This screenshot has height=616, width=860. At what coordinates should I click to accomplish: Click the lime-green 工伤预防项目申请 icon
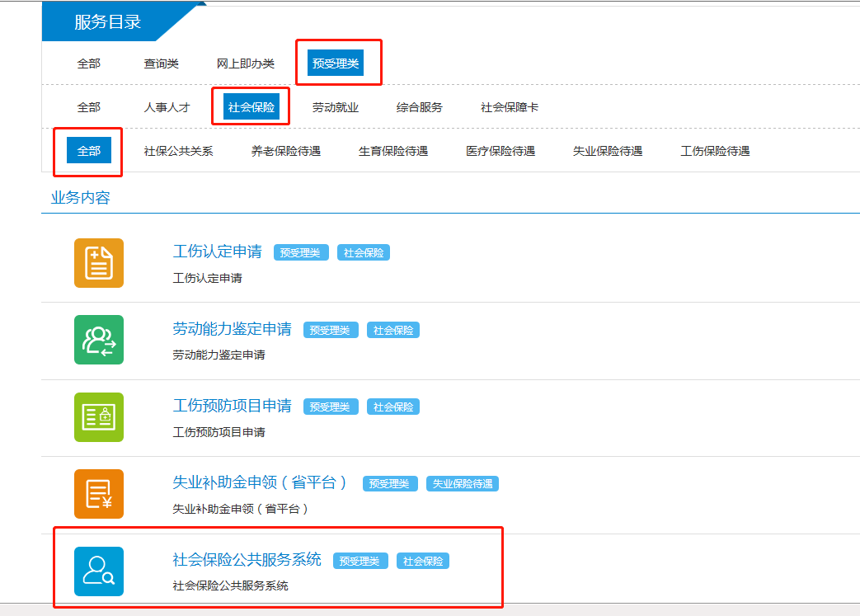point(99,416)
